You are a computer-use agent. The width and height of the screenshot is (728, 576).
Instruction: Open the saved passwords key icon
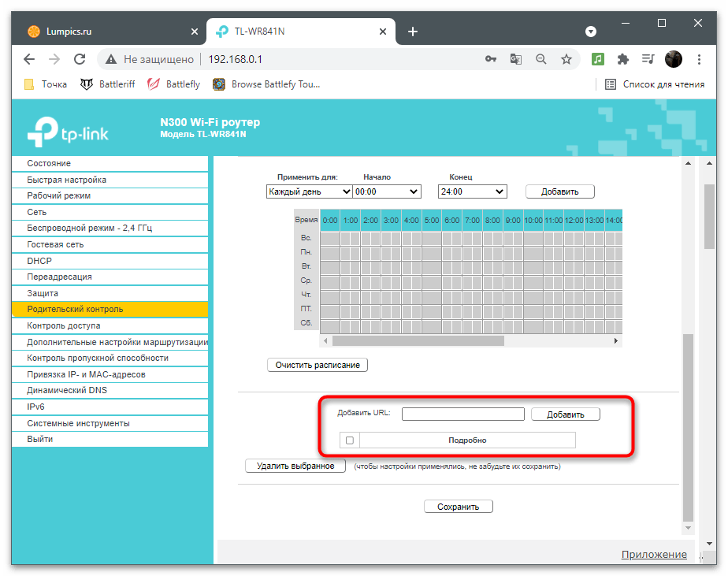click(x=491, y=59)
